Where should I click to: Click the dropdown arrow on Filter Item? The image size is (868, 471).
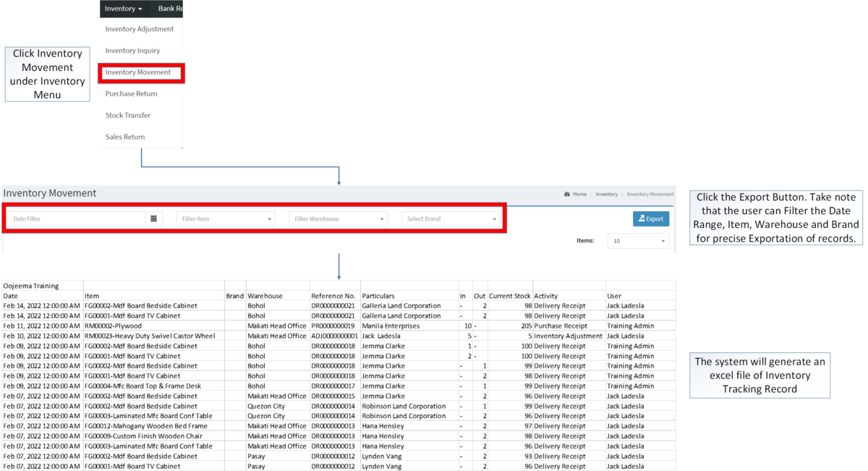pyautogui.click(x=271, y=218)
